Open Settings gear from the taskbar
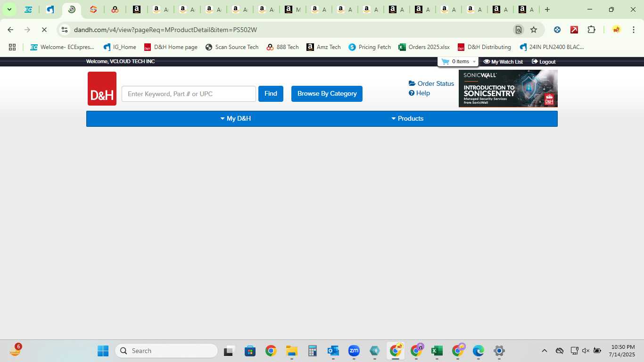 pos(499,351)
